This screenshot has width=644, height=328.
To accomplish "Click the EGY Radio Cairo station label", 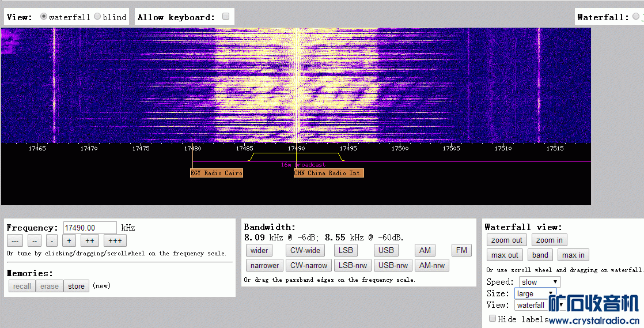I will (217, 173).
